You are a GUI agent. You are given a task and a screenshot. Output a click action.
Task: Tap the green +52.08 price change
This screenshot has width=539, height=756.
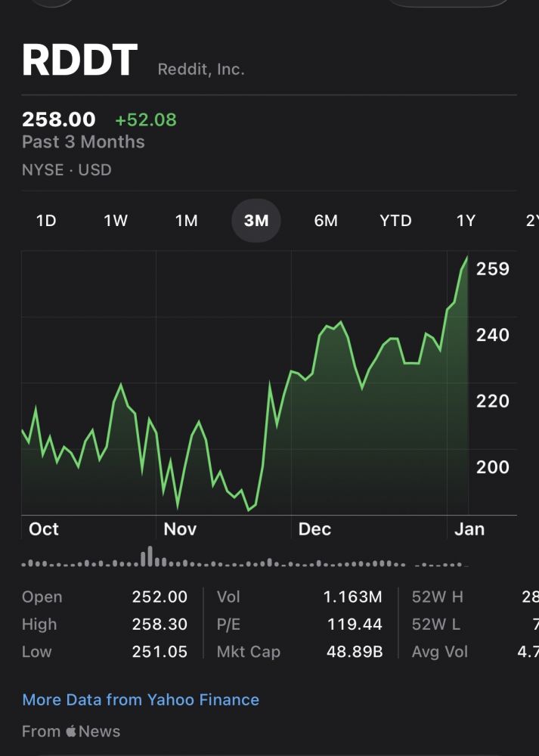point(145,119)
